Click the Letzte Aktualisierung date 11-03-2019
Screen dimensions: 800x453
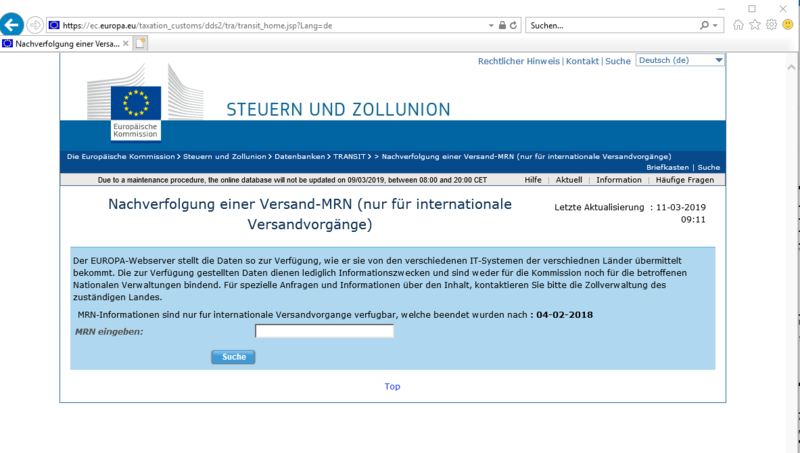(x=681, y=207)
